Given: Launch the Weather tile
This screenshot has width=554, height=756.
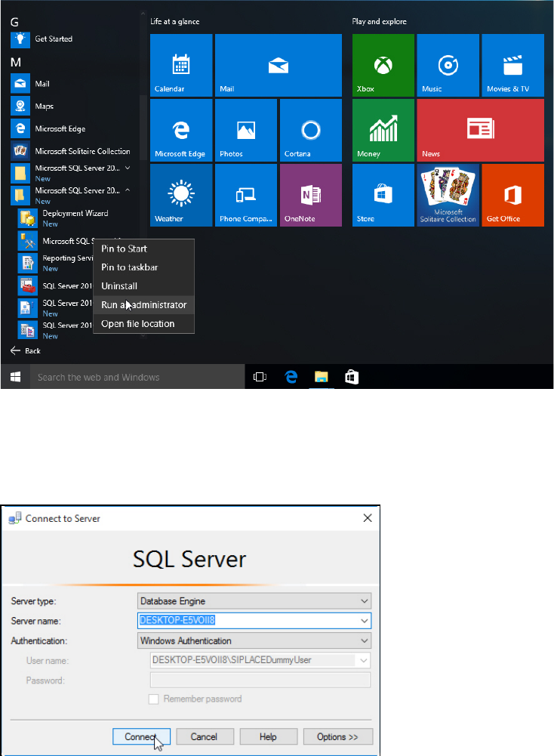Looking at the screenshot, I should (180, 195).
